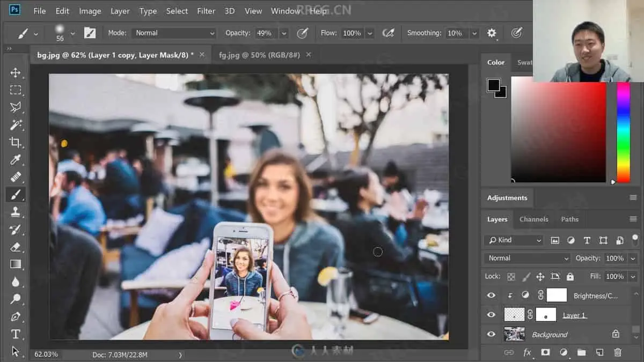This screenshot has height=362, width=644.
Task: Expand the layer blend mode Normal dropdown
Action: point(527,258)
